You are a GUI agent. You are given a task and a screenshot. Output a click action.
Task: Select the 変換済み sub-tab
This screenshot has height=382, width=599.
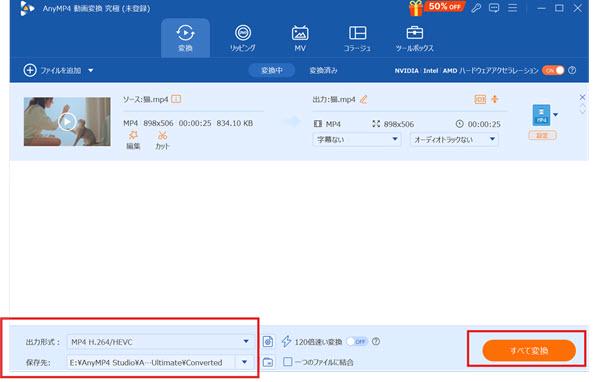[x=323, y=70]
